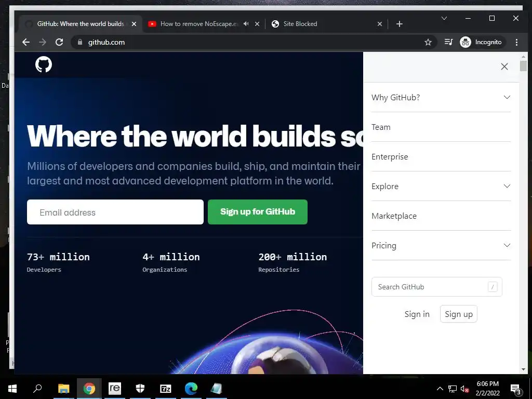Click the muted volume tray icon
Image resolution: width=532 pixels, height=399 pixels.
[x=464, y=389]
